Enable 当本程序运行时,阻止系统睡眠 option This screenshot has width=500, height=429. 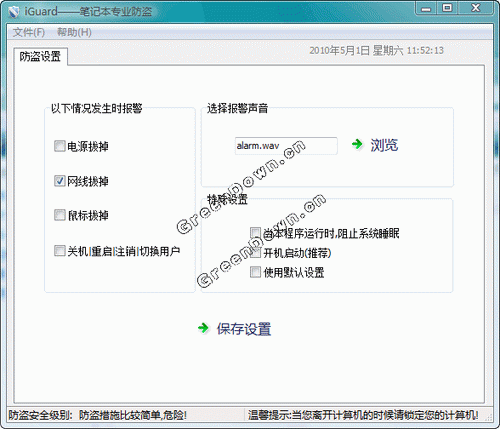click(x=255, y=233)
